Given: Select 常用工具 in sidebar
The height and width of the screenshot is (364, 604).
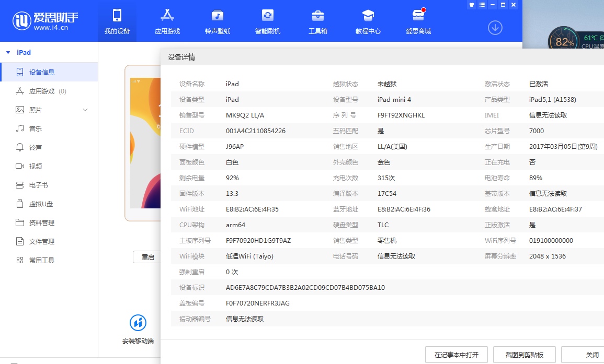Looking at the screenshot, I should click(x=49, y=260).
